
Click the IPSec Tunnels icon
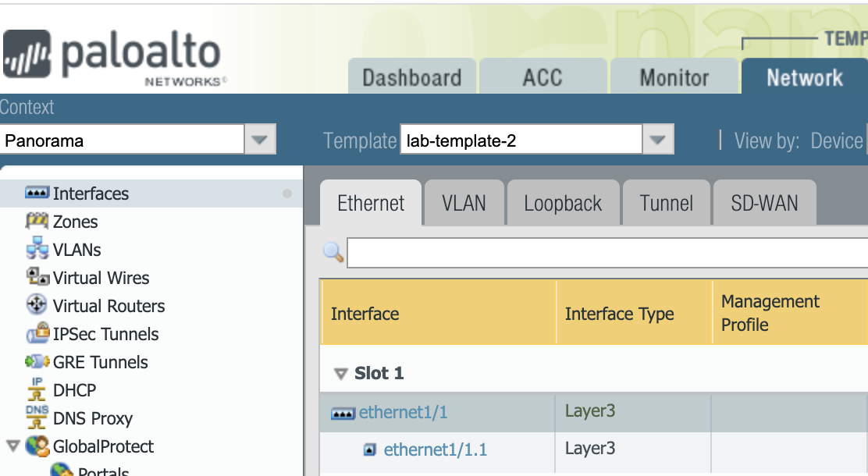click(x=37, y=334)
